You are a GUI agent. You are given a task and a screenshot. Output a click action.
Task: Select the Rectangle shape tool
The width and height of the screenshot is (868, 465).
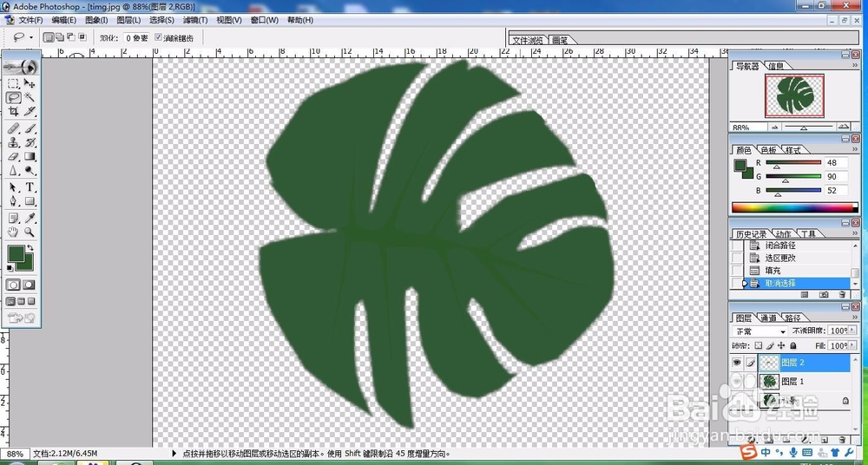[x=30, y=201]
